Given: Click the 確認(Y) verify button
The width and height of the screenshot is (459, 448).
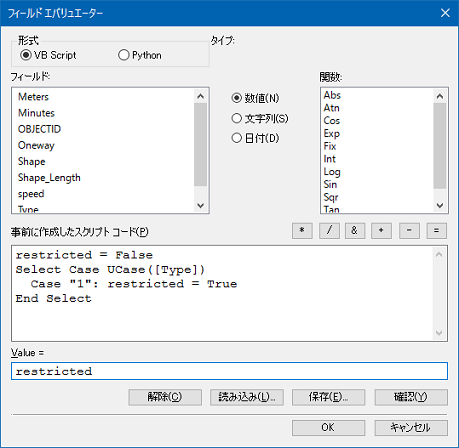Looking at the screenshot, I should tap(411, 397).
